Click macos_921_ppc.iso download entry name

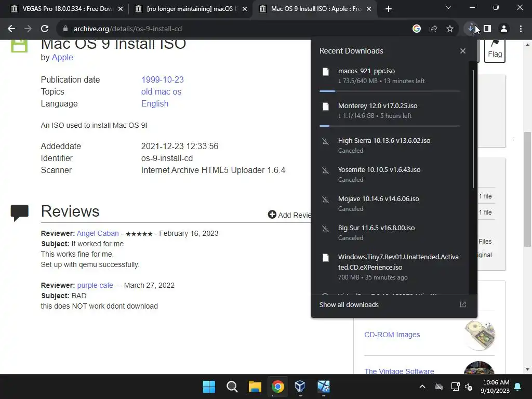coord(366,71)
